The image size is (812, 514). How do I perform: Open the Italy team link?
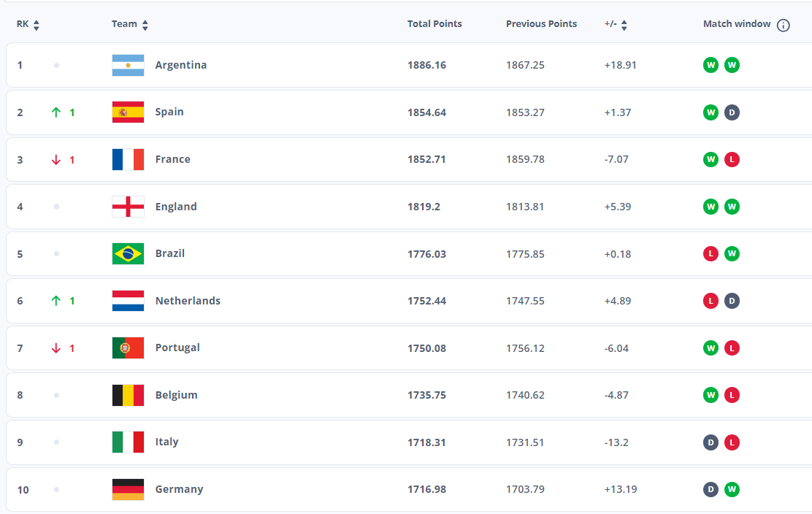point(166,442)
